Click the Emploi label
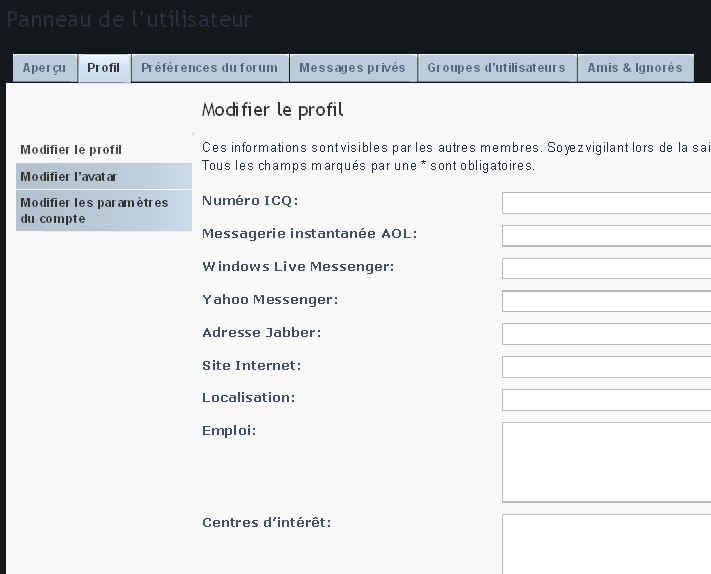 coord(229,431)
